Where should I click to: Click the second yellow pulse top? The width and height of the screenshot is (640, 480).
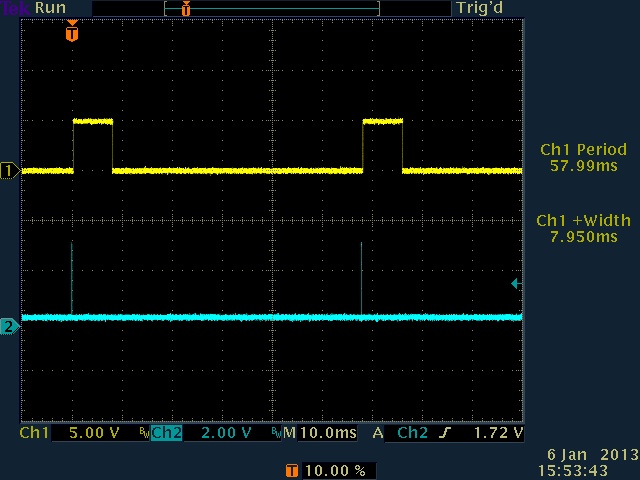coord(383,121)
